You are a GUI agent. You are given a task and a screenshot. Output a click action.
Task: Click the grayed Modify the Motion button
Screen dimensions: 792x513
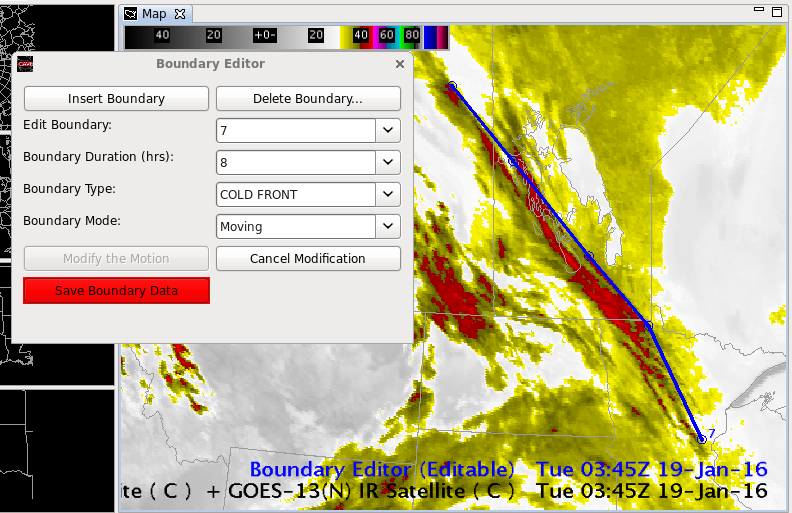click(x=116, y=259)
